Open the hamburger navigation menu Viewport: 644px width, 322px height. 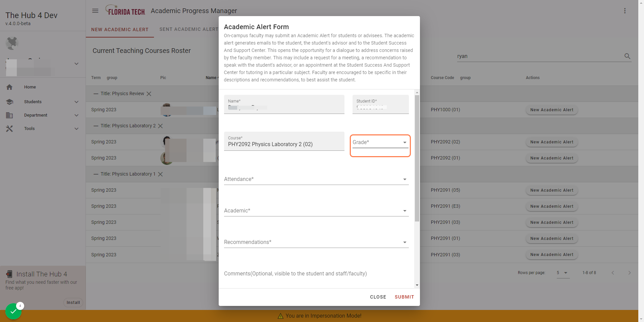pos(95,11)
